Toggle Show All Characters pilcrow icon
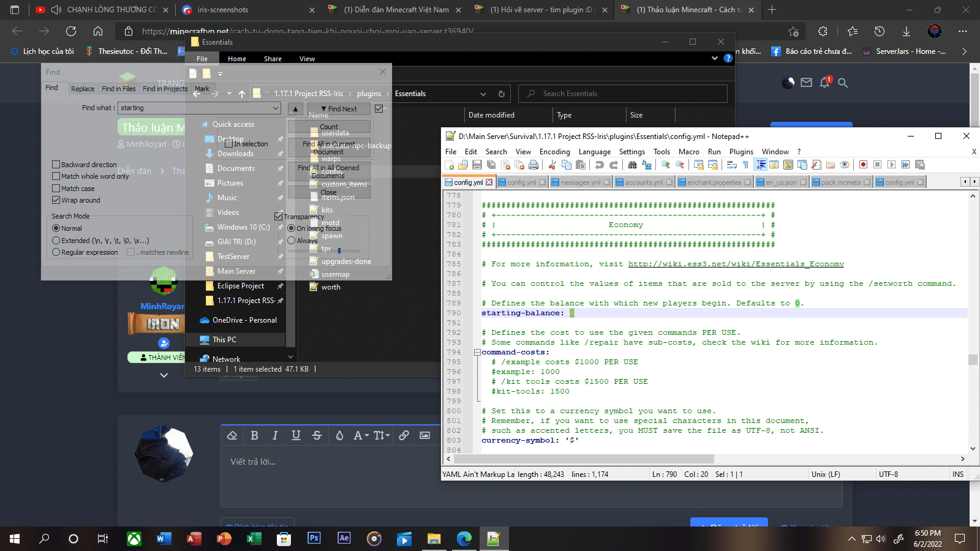980x551 pixels. point(745,165)
